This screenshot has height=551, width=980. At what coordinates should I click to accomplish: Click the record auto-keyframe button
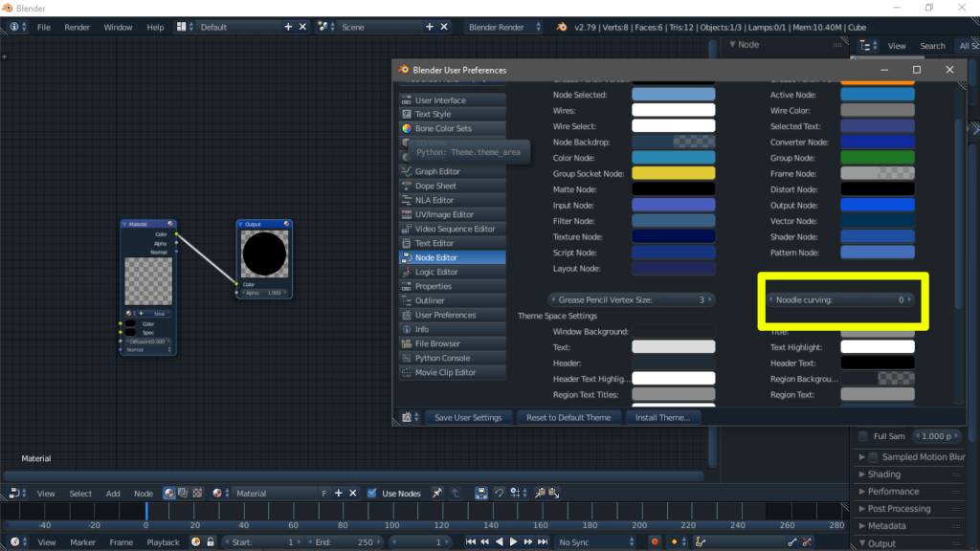point(655,542)
